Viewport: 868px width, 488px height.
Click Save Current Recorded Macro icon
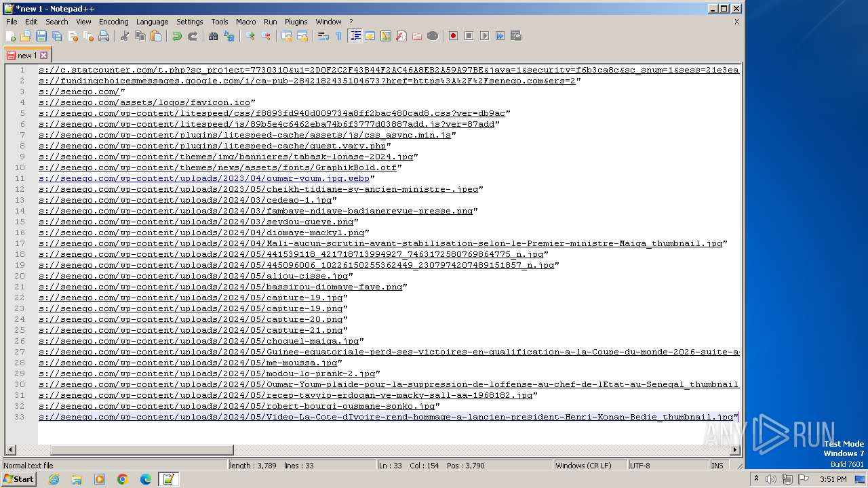point(516,36)
